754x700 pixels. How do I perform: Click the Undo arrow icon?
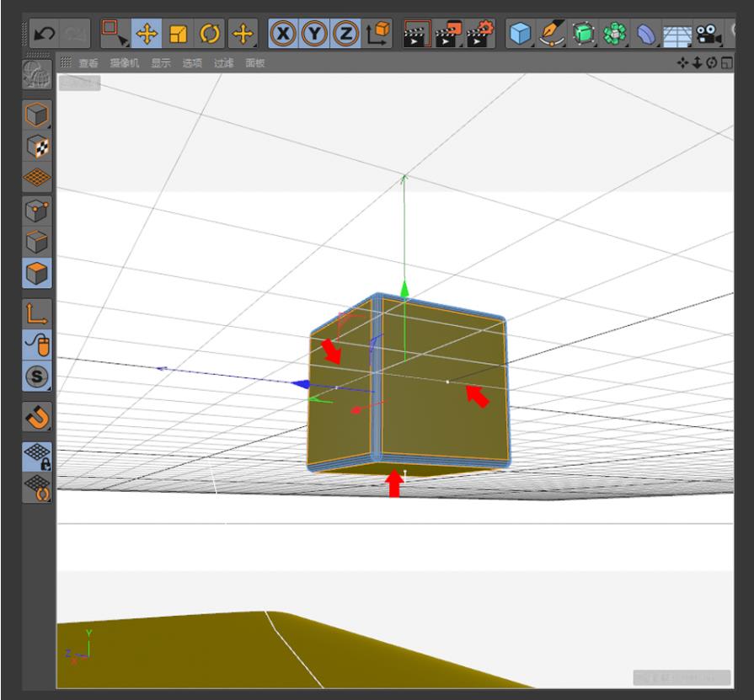tap(42, 35)
